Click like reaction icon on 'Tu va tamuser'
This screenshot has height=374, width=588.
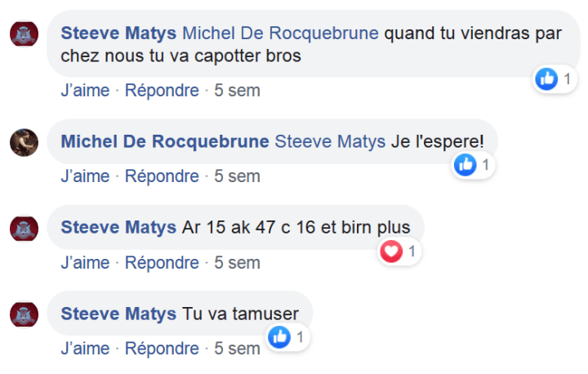coord(280,336)
